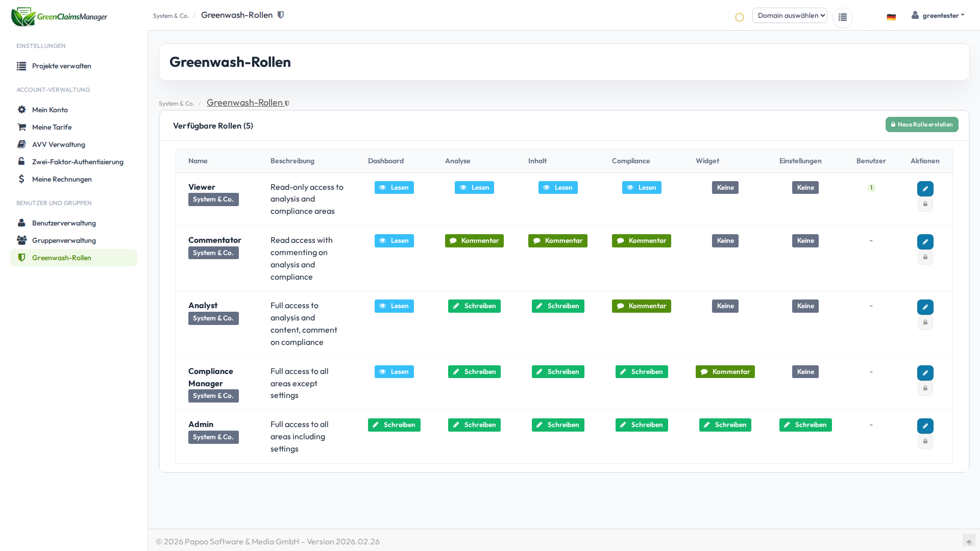The image size is (980, 551).
Task: Click the Admin description 'Full access to all areas including settings'
Action: (x=300, y=436)
